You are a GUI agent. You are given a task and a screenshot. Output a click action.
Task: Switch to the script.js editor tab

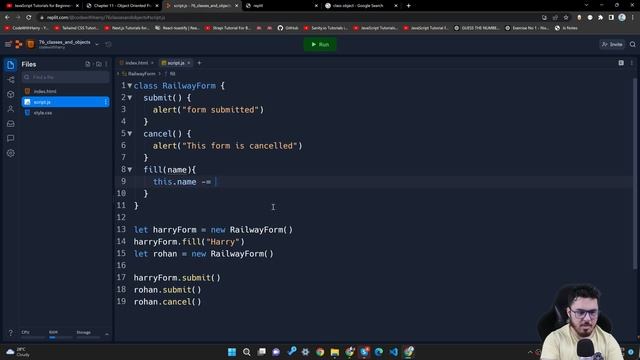point(176,63)
